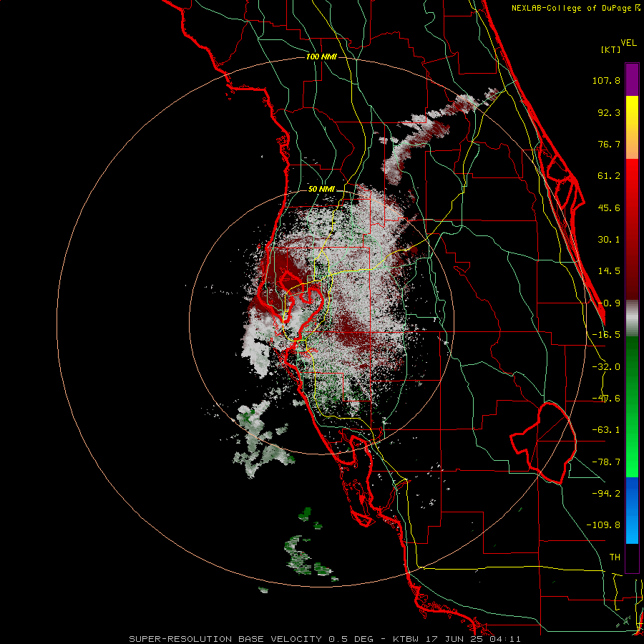Click the -0.9 value on the velocity scale

[609, 303]
